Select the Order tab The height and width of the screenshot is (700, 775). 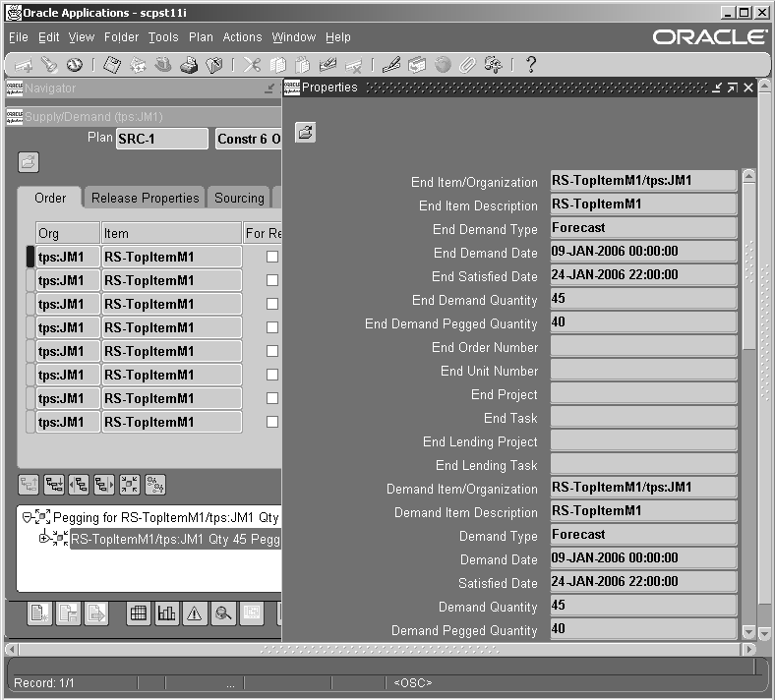[50, 198]
